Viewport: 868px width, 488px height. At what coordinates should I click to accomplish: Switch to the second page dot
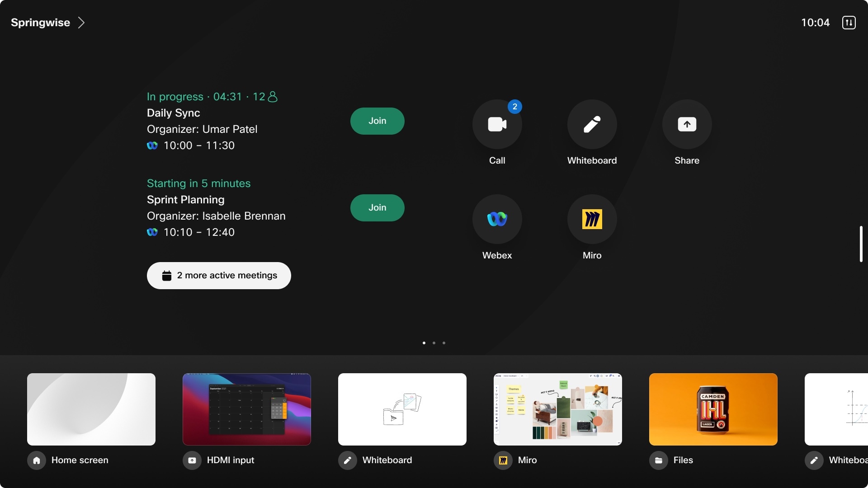pos(434,343)
